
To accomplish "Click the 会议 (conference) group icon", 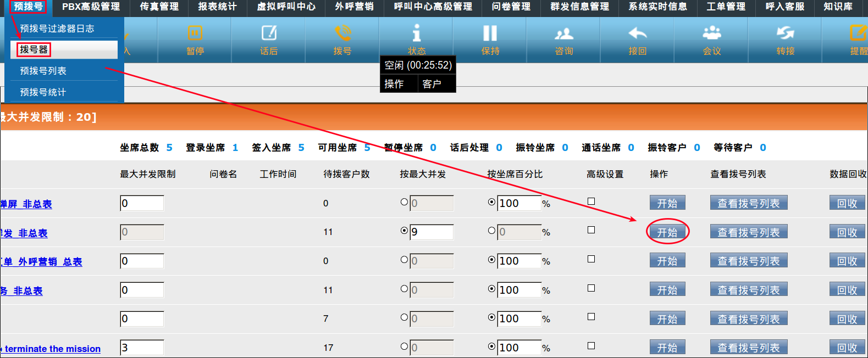I will (x=712, y=33).
